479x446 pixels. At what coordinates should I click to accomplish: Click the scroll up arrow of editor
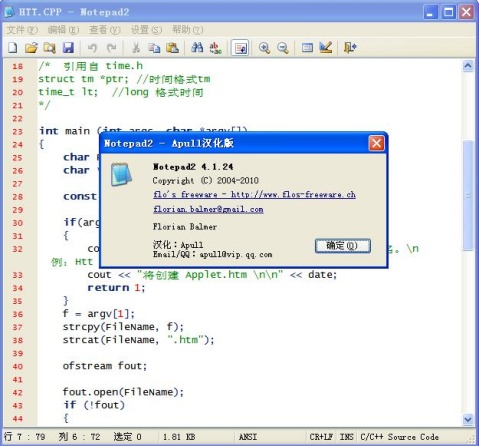point(468,66)
